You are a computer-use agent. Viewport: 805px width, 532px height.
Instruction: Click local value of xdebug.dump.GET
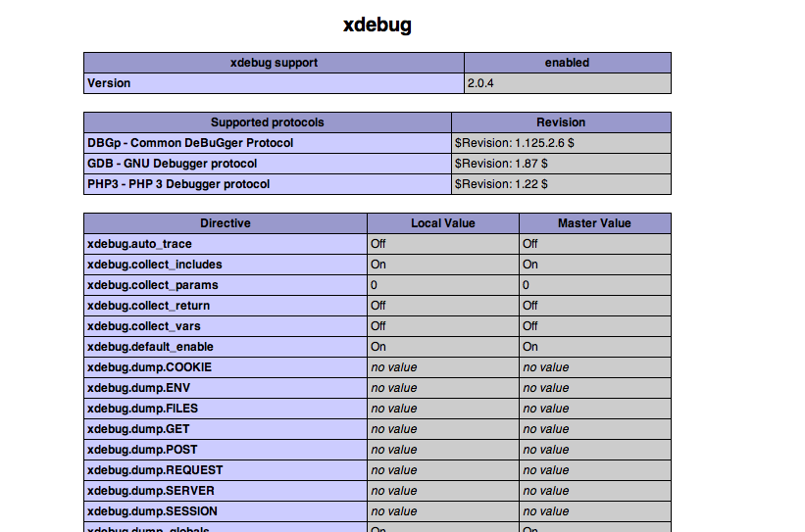(x=443, y=429)
